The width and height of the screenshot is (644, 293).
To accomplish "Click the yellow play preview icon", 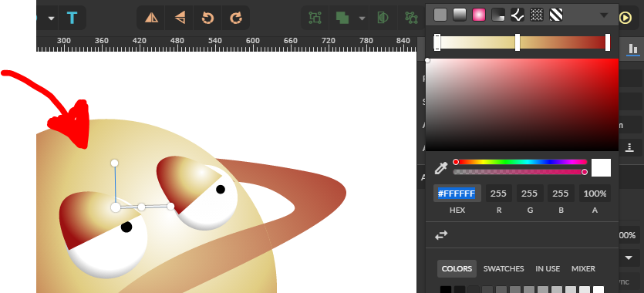I will click(x=625, y=18).
